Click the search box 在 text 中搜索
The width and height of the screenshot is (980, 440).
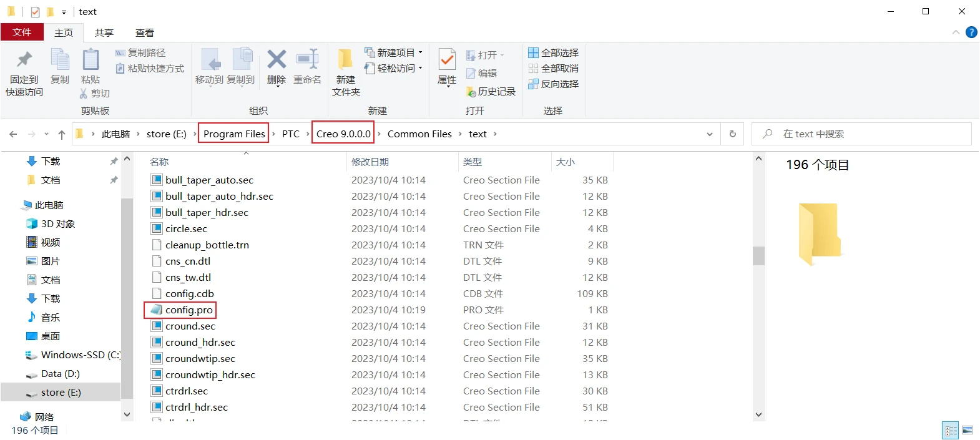[x=861, y=134]
